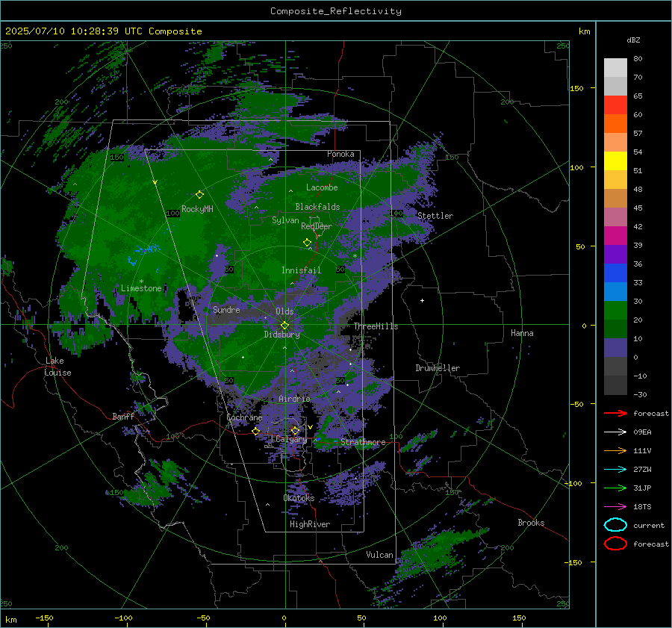Click the Okotoks label
Screen dimensions: 672x628
pyautogui.click(x=299, y=498)
